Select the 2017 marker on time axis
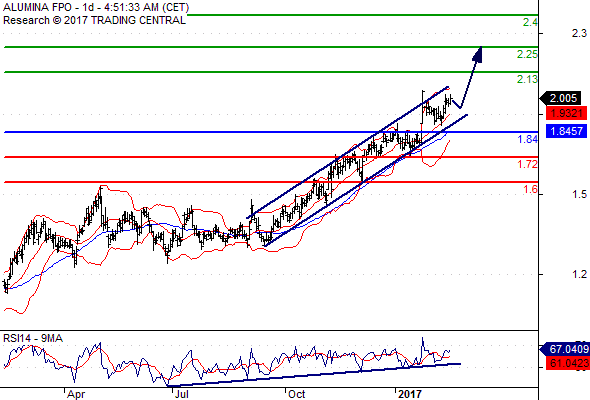 pyautogui.click(x=410, y=394)
